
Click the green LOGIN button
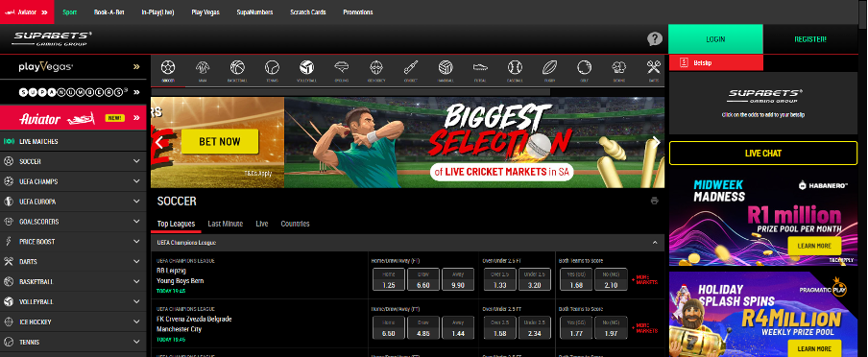click(715, 39)
